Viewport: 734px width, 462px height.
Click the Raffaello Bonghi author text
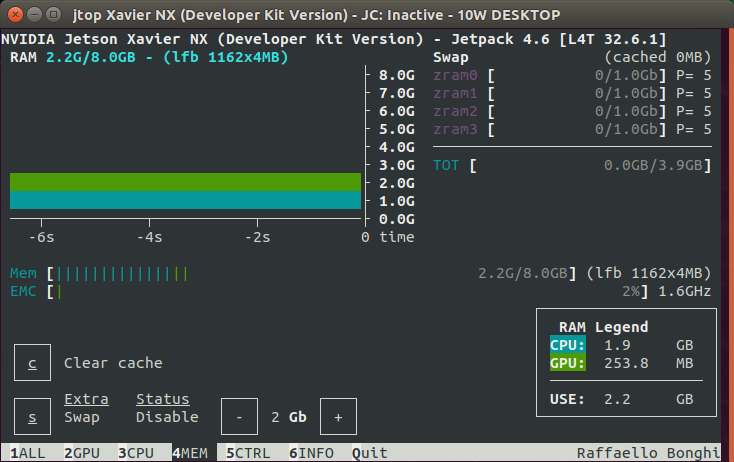pyautogui.click(x=648, y=453)
